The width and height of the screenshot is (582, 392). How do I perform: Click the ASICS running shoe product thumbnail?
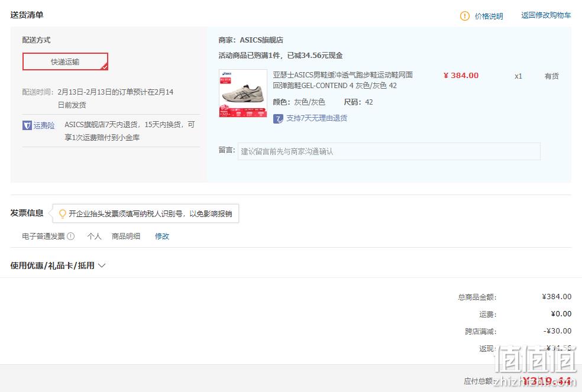click(x=243, y=93)
